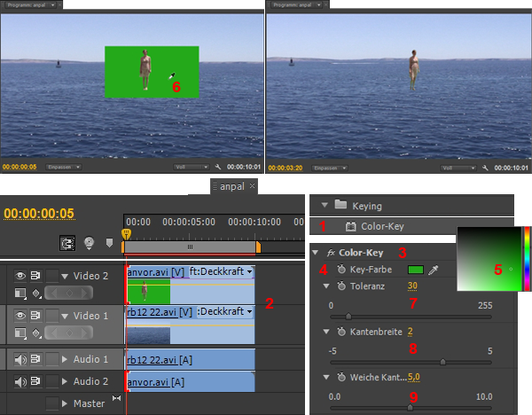Click the add marker icon in timeline
532x415 pixels.
107,242
